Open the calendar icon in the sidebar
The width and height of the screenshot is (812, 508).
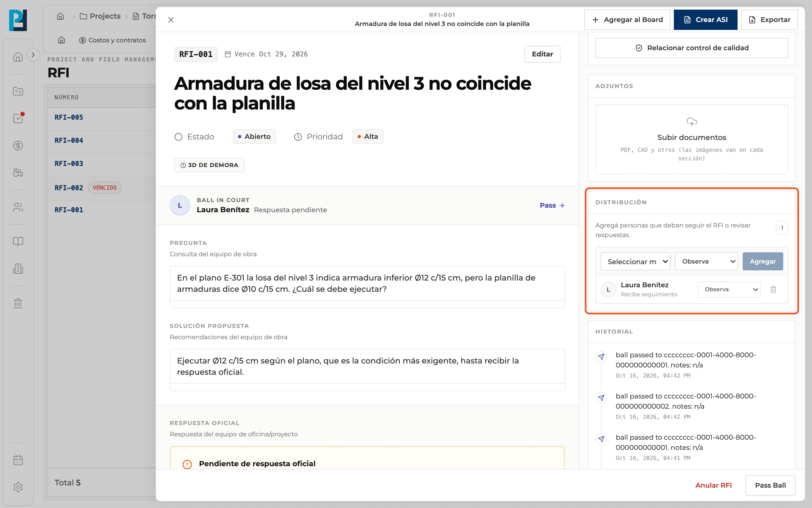[18, 460]
